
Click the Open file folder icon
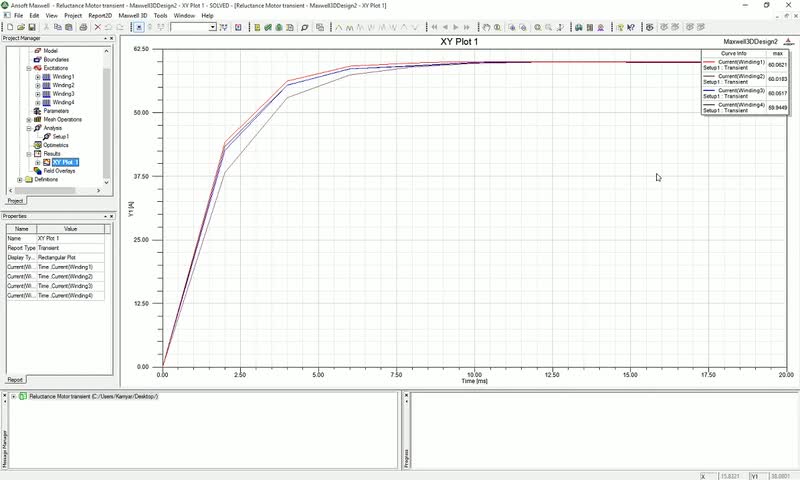coord(21,27)
